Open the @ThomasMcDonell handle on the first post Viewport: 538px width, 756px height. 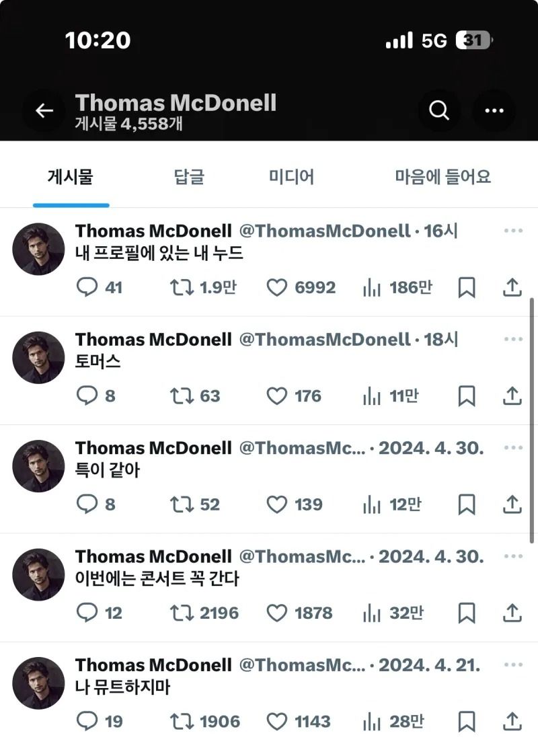pos(325,231)
